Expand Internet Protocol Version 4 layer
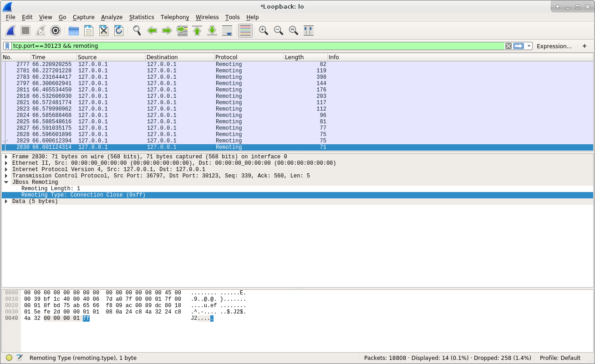Screen dimensions: 595x364 pyautogui.click(x=6, y=169)
